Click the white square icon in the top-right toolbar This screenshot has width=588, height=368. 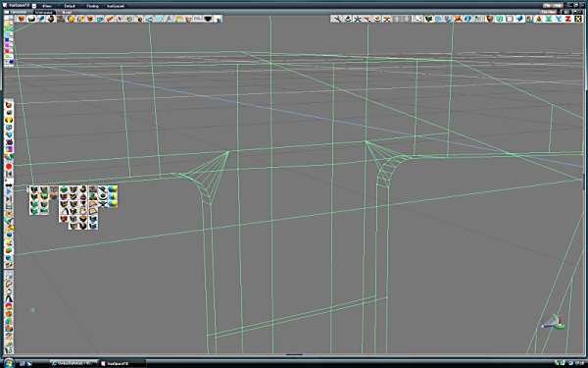(509, 19)
